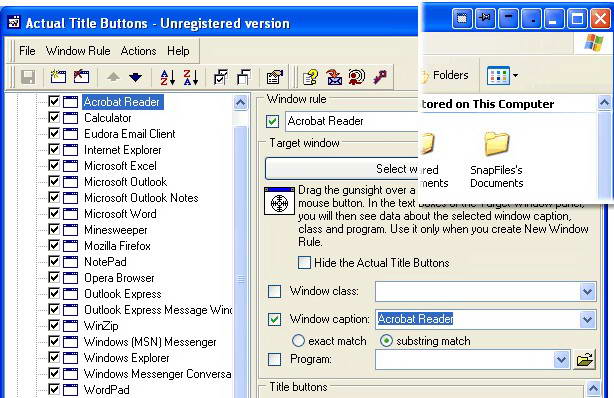614x398 pixels.
Task: Select the substring match radio button
Action: tap(386, 341)
